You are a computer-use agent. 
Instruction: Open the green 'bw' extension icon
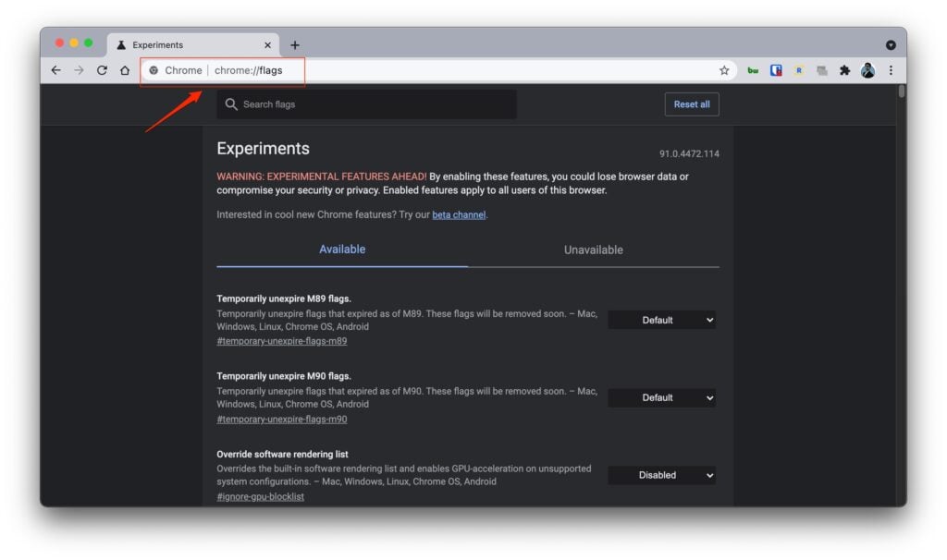[x=753, y=70]
